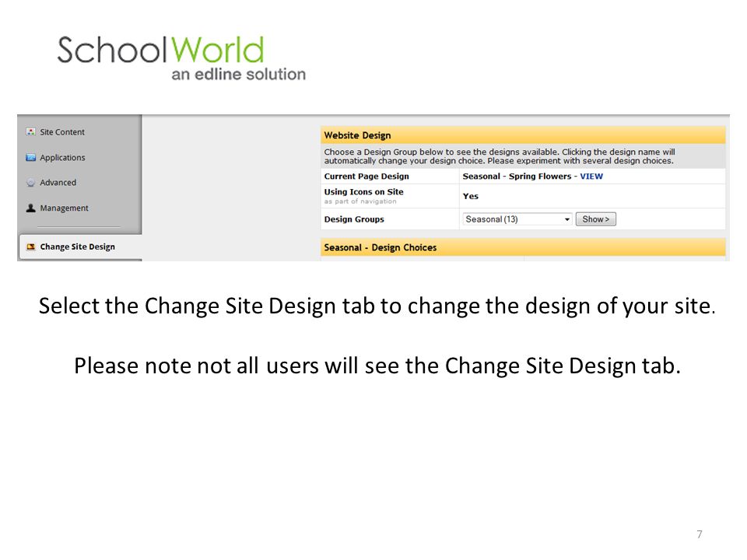Open the Site Content tab

[x=62, y=132]
